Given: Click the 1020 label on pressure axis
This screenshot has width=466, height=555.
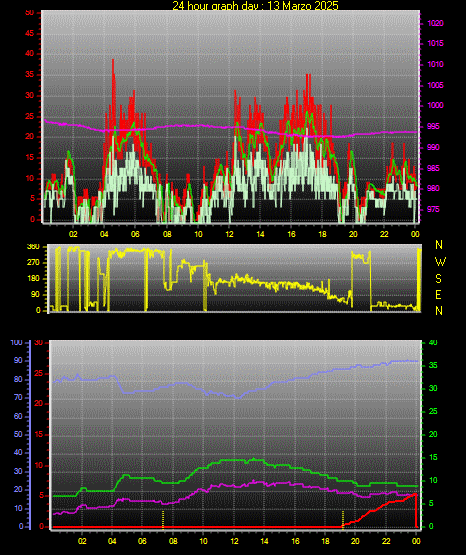Looking at the screenshot, I should (x=435, y=23).
